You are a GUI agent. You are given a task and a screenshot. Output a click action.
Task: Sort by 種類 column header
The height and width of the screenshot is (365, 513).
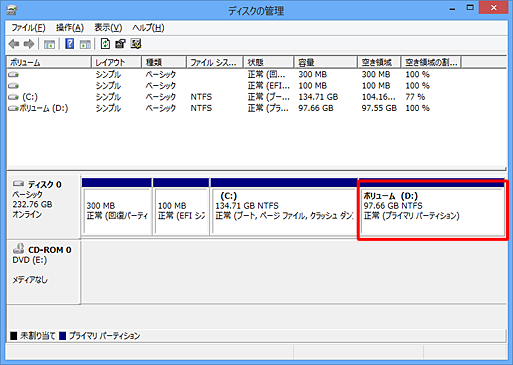164,62
